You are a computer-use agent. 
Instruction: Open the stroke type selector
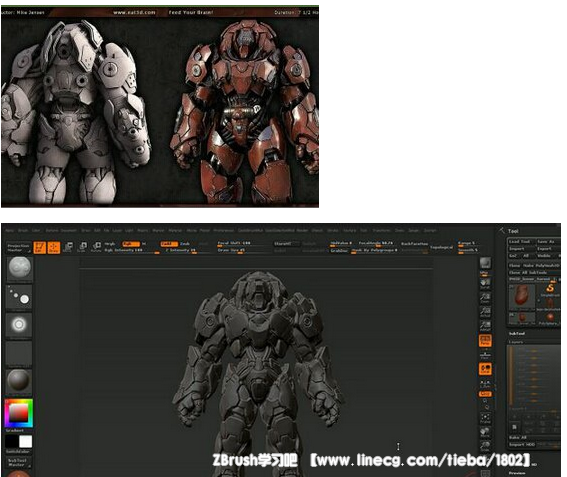click(x=20, y=298)
